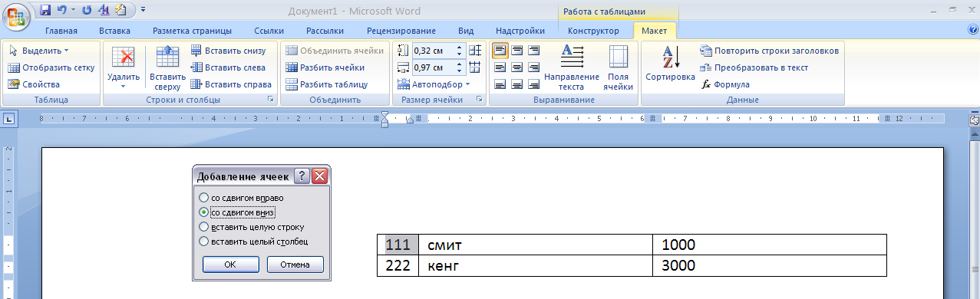This screenshot has height=299, width=980.
Task: Increase the row height spinner
Action: (x=460, y=48)
